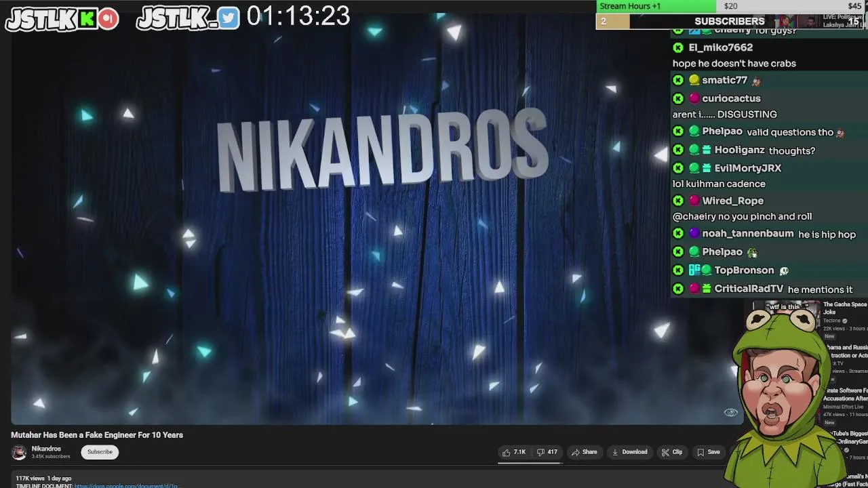This screenshot has height=488, width=868.
Task: Click the $45 goal amount label
Action: tap(854, 6)
